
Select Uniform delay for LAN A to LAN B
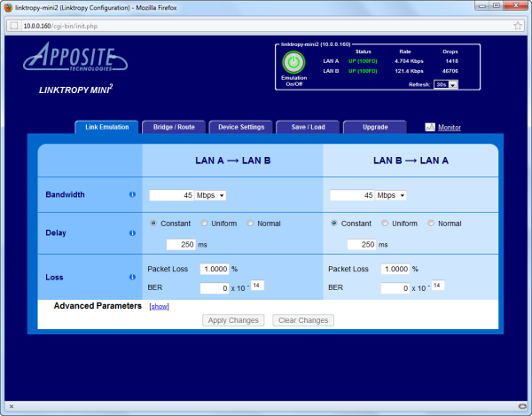click(205, 224)
